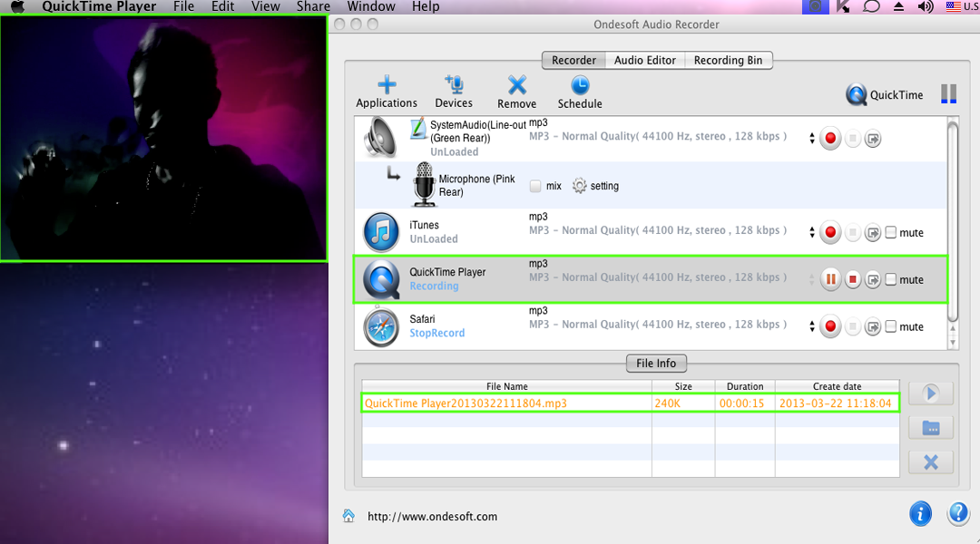Image resolution: width=980 pixels, height=544 pixels.
Task: Delete the selected file with X button
Action: click(x=930, y=462)
